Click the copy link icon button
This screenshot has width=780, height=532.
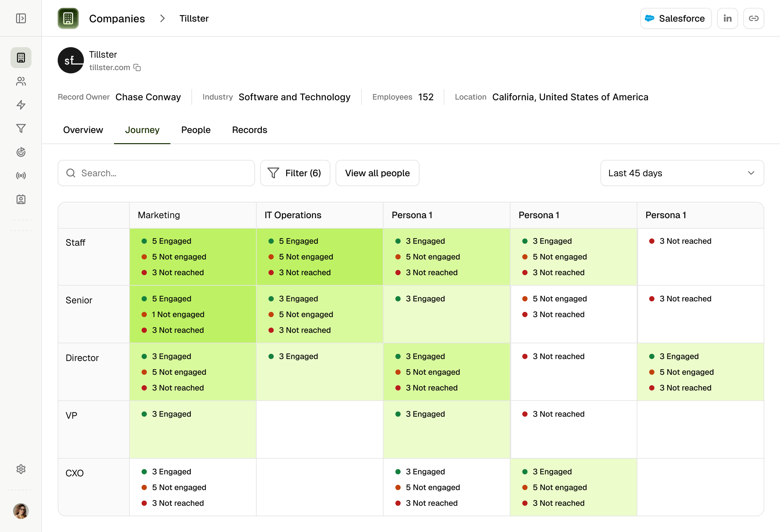[x=753, y=18]
